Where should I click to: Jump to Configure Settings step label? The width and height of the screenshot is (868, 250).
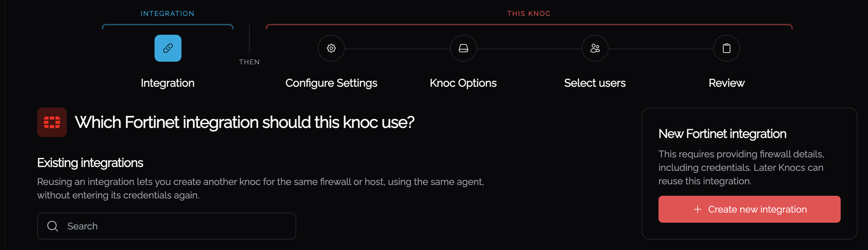(x=331, y=83)
